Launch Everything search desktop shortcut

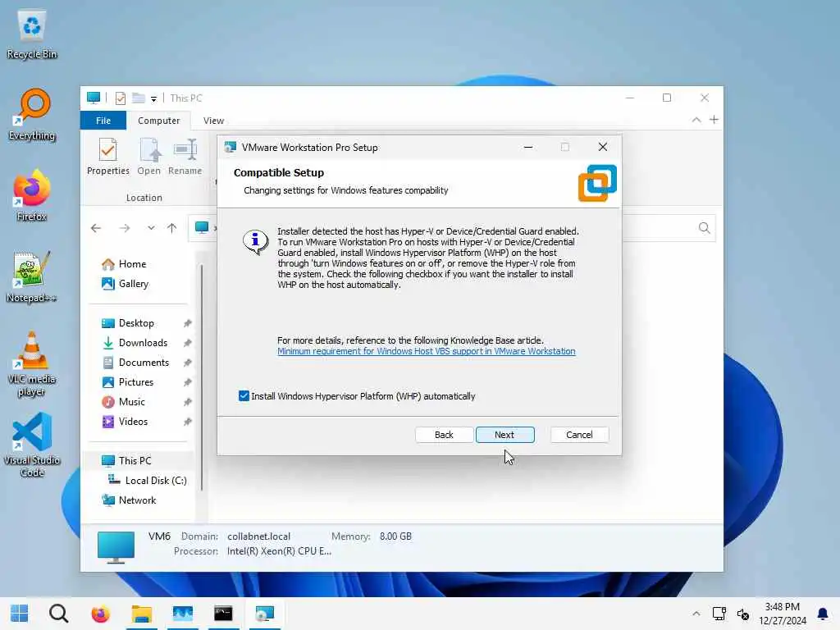(x=32, y=115)
